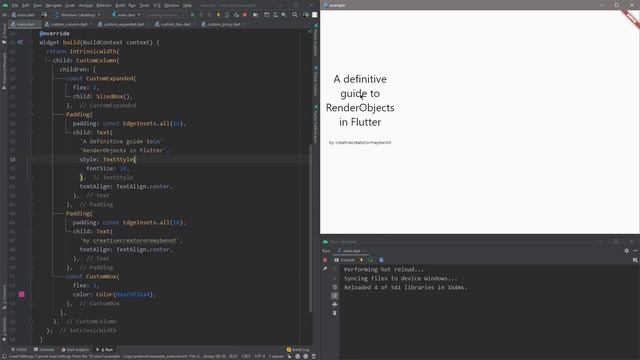The width and height of the screenshot is (640, 360).
Task: Click the TextStyle( code on the highlighted line
Action: (x=119, y=160)
